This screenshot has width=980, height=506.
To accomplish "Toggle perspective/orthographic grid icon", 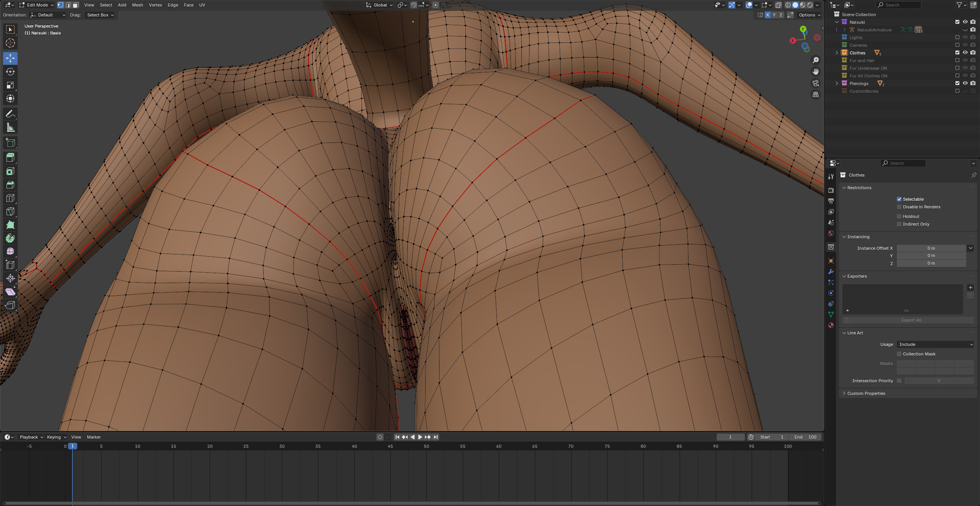I will (x=816, y=95).
